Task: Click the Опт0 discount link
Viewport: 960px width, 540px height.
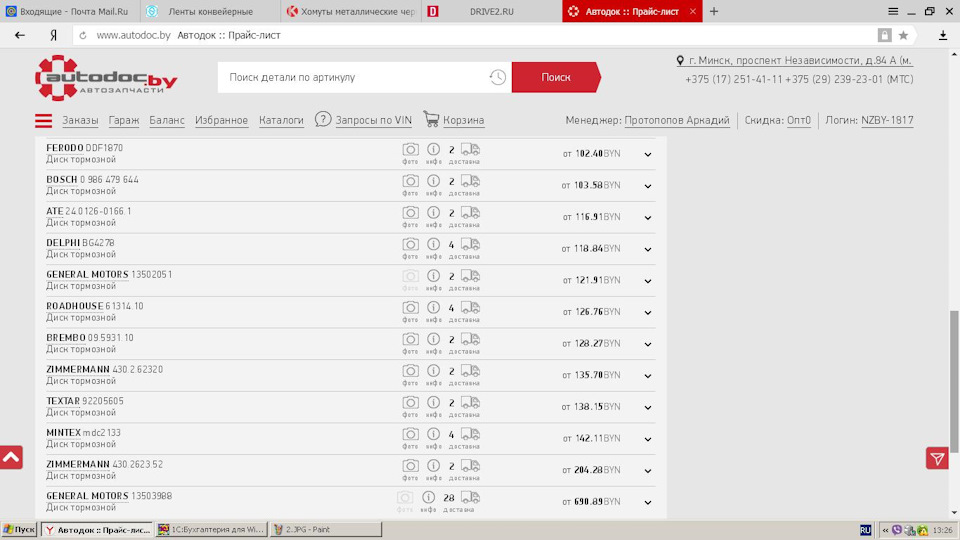Action: click(x=798, y=120)
